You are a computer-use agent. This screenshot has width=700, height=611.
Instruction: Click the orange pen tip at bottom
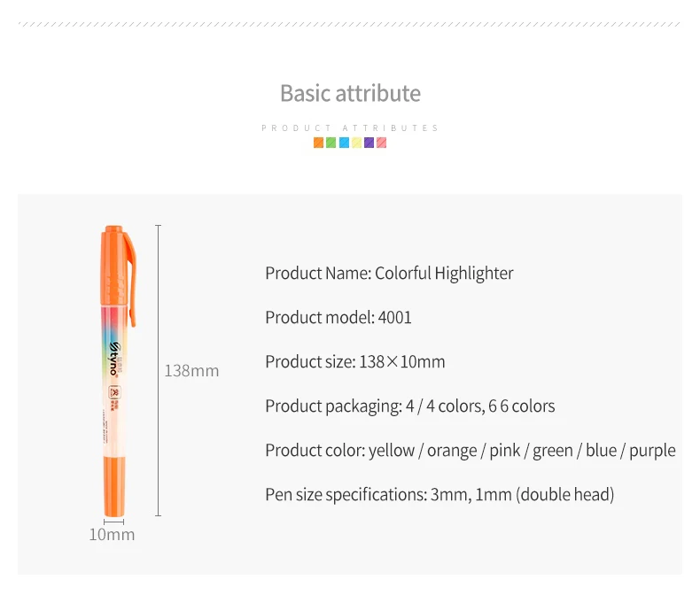coord(113,486)
